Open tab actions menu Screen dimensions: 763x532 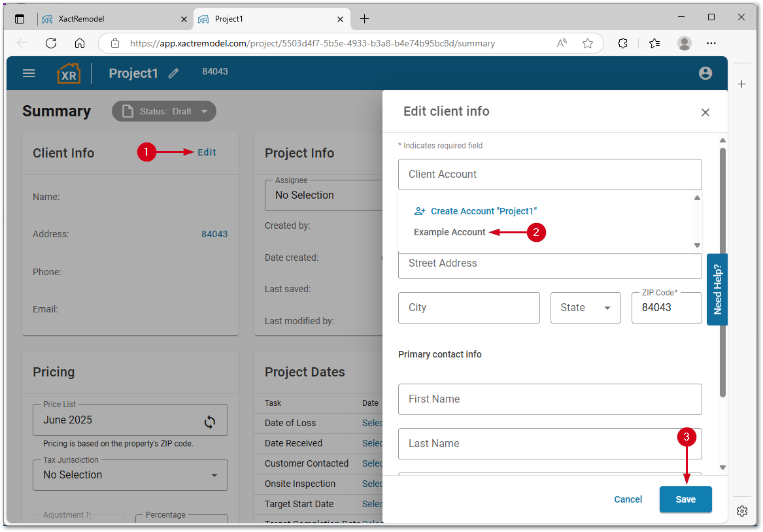[x=20, y=19]
